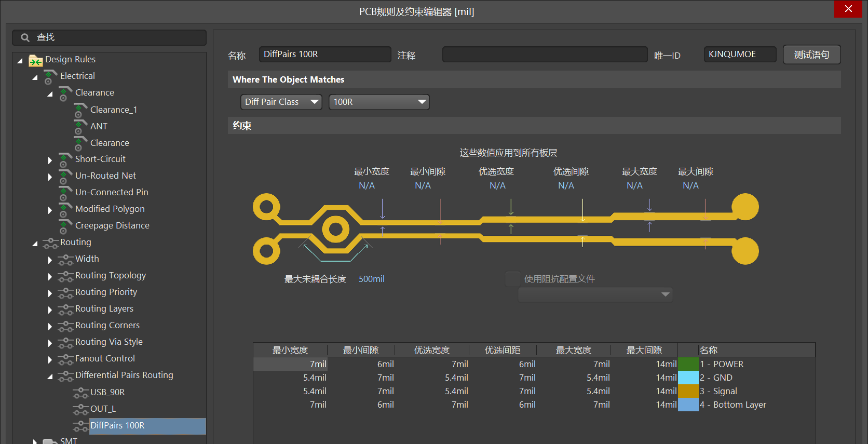Viewport: 868px width, 444px height.
Task: Select the ANT clearance rule icon
Action: pos(80,127)
